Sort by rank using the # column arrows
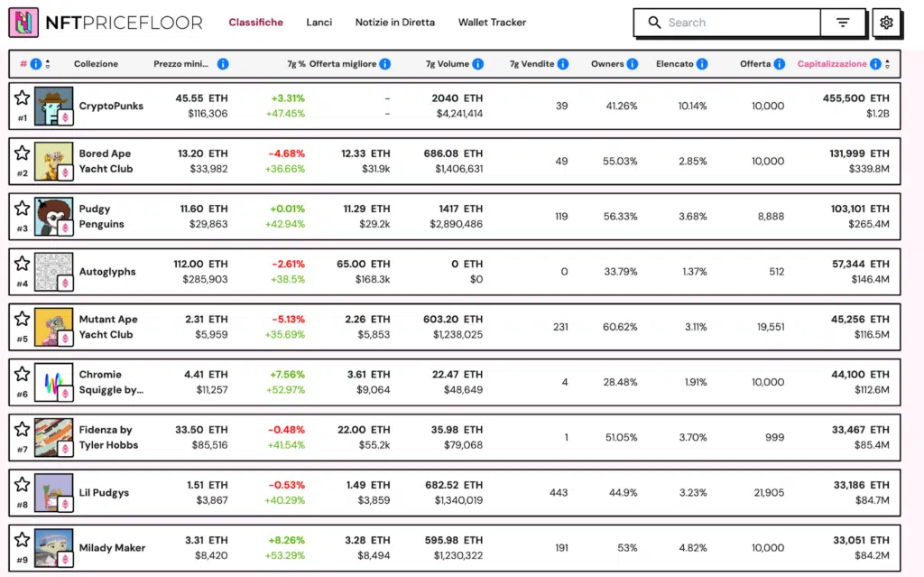 [x=47, y=64]
